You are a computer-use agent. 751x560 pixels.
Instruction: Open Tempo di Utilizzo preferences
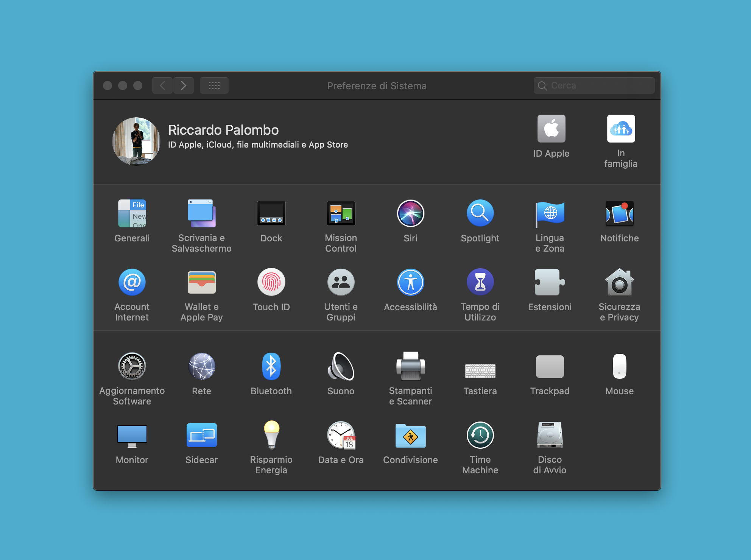click(480, 282)
